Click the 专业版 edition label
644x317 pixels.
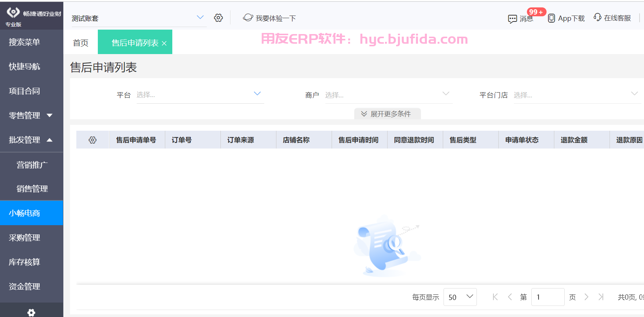point(13,24)
